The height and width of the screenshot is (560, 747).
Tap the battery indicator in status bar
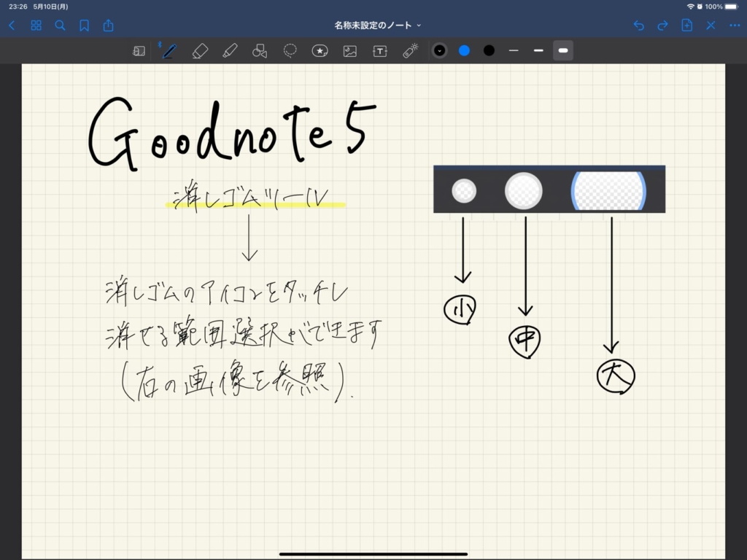pyautogui.click(x=731, y=7)
